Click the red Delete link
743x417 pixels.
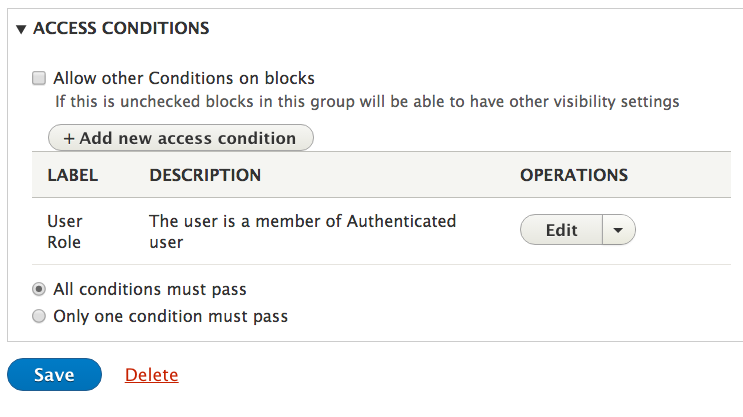tap(151, 375)
